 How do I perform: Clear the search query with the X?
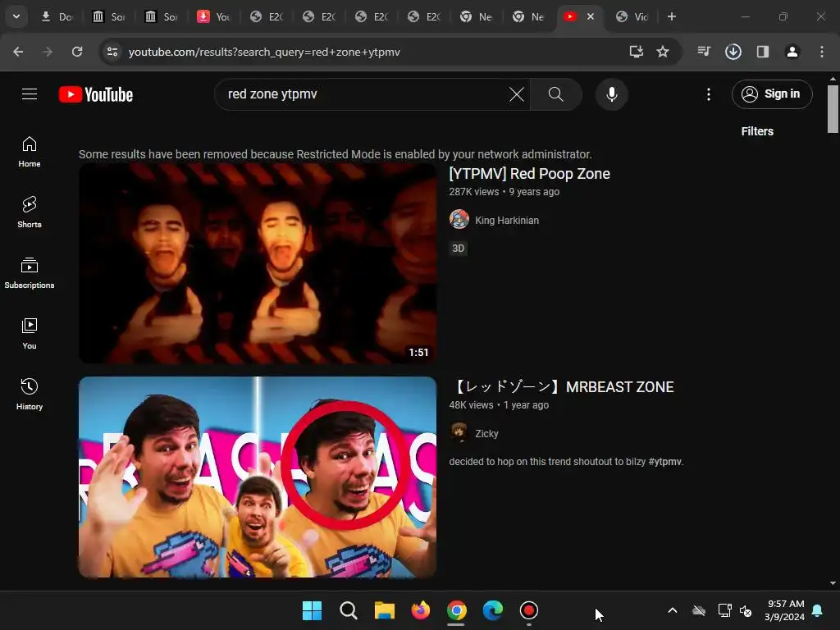(x=517, y=94)
